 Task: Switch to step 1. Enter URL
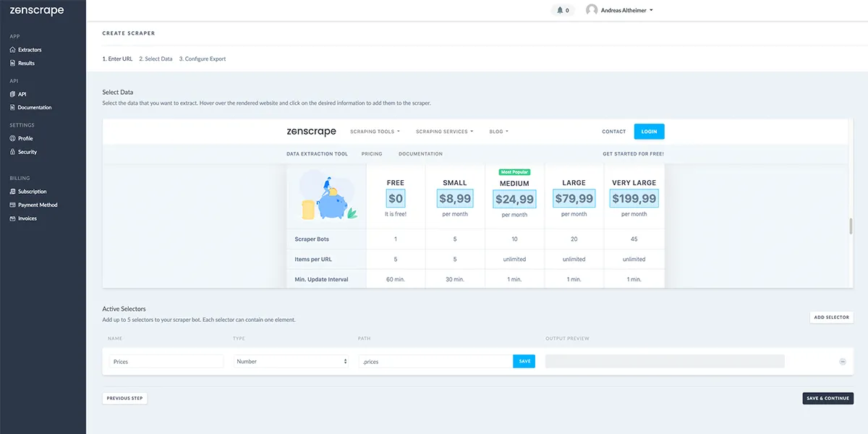click(117, 59)
